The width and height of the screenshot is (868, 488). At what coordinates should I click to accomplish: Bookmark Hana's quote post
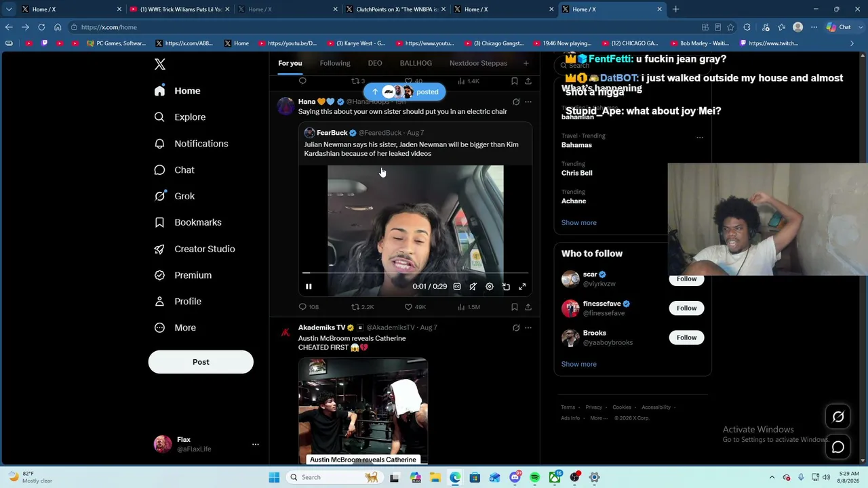coord(515,307)
